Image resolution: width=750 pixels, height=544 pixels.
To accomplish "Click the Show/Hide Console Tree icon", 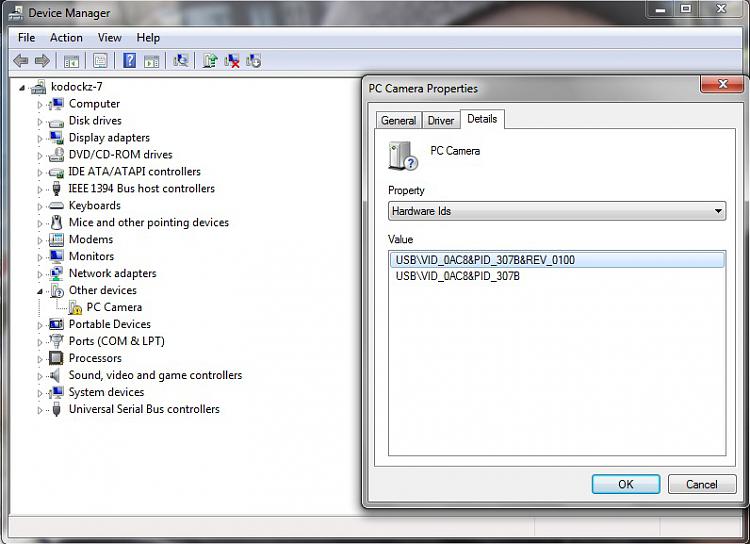I will 71,61.
